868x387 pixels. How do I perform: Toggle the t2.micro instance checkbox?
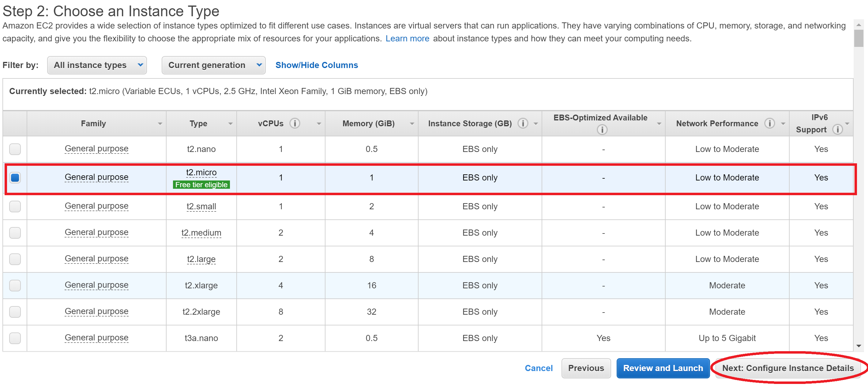coord(15,178)
